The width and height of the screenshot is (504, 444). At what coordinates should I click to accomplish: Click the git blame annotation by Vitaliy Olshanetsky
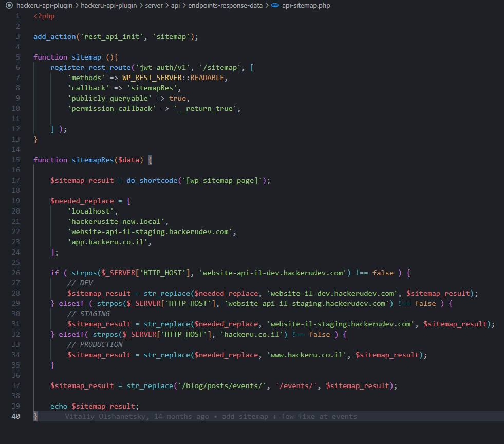[211, 416]
